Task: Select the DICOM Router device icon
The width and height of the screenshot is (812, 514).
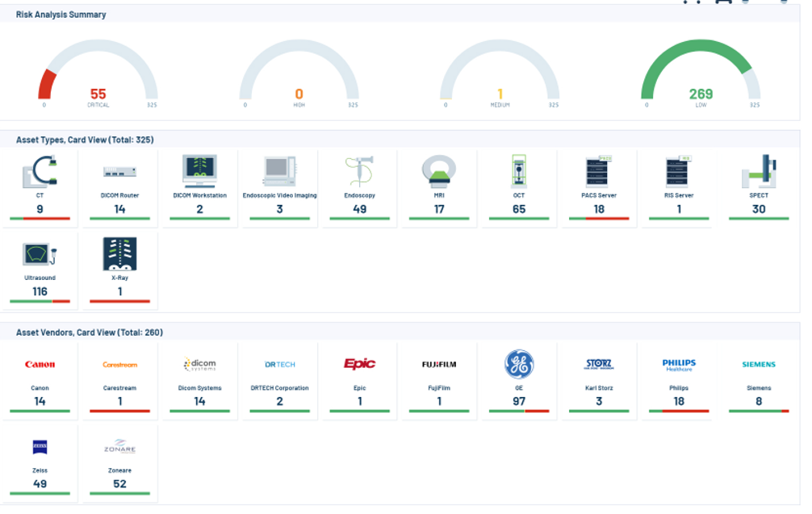Action: (119, 172)
